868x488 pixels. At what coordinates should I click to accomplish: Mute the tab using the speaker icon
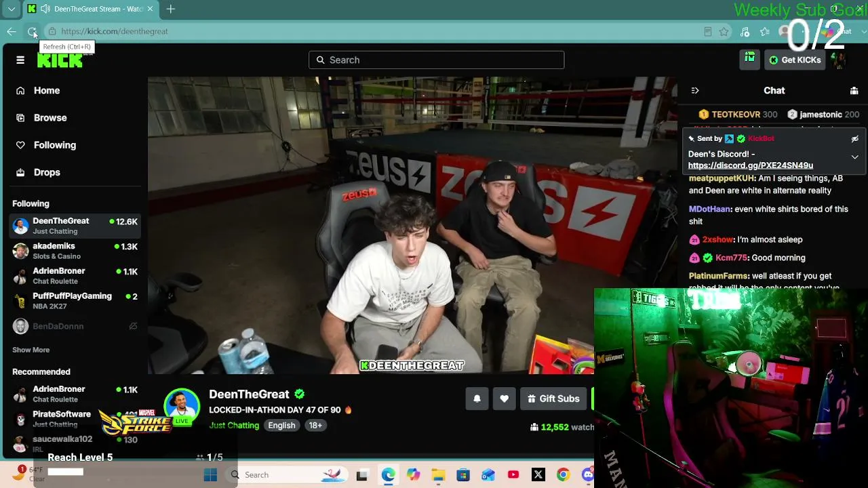[x=45, y=9]
